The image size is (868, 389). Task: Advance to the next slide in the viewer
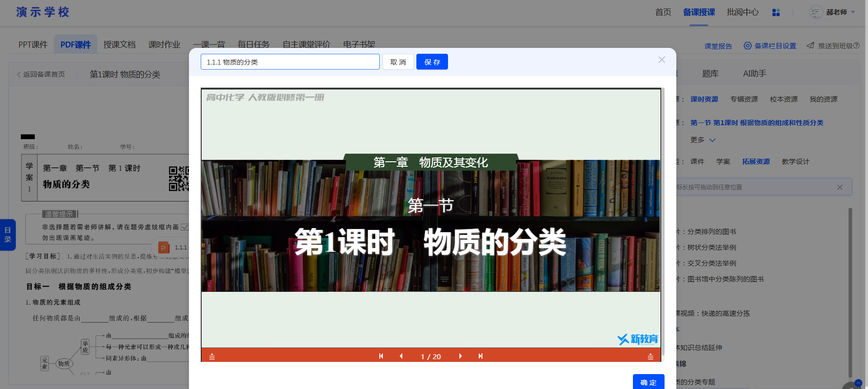(460, 356)
